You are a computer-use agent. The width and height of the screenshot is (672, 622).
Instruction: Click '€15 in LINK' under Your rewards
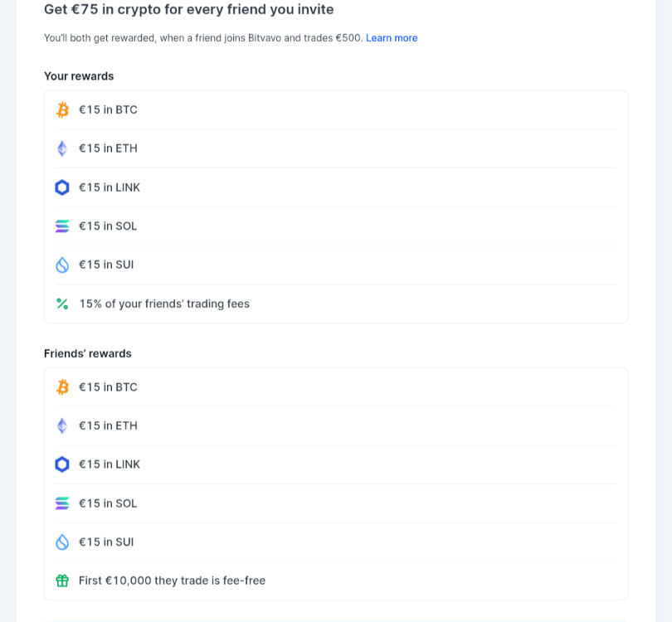[x=110, y=187]
